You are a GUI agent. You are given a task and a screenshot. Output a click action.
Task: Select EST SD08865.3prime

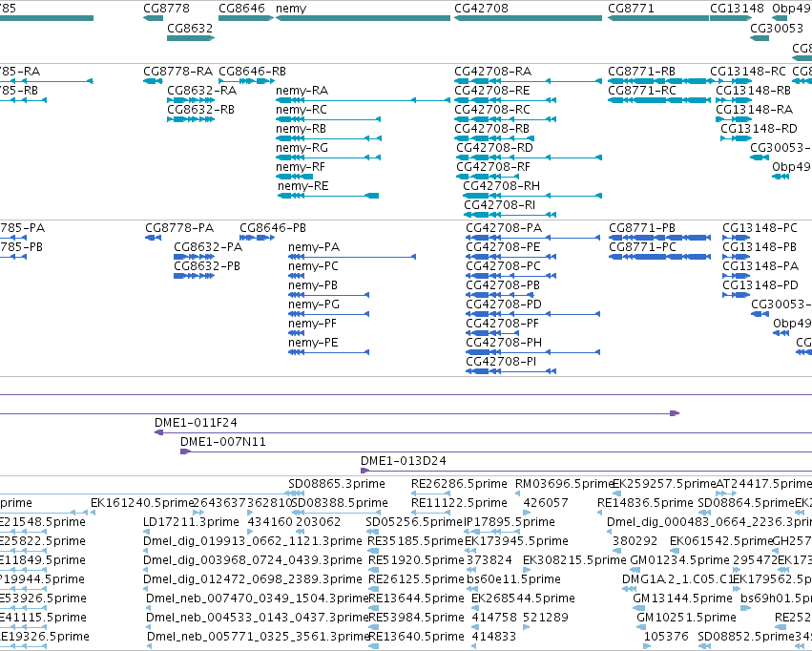coord(337,484)
